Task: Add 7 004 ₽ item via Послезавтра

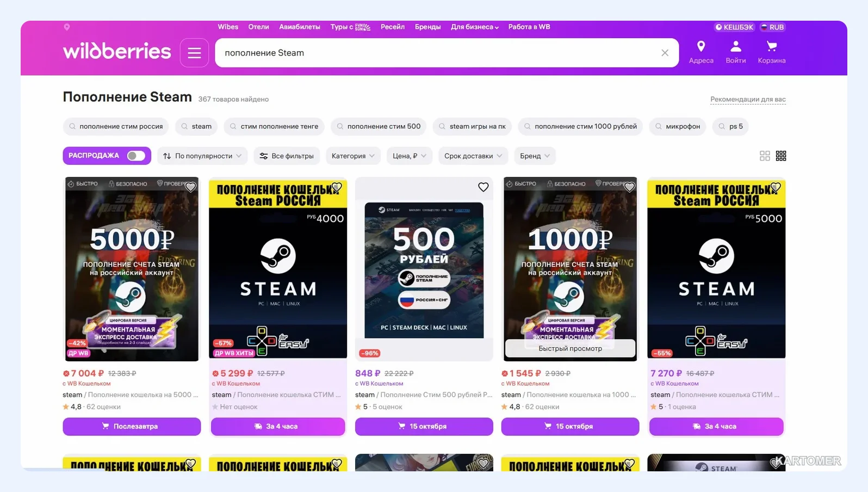Action: tap(132, 426)
